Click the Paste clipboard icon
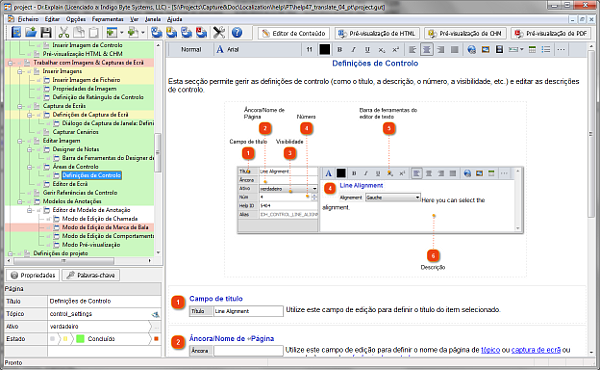Viewport: 600px width, 370px height. (x=94, y=33)
